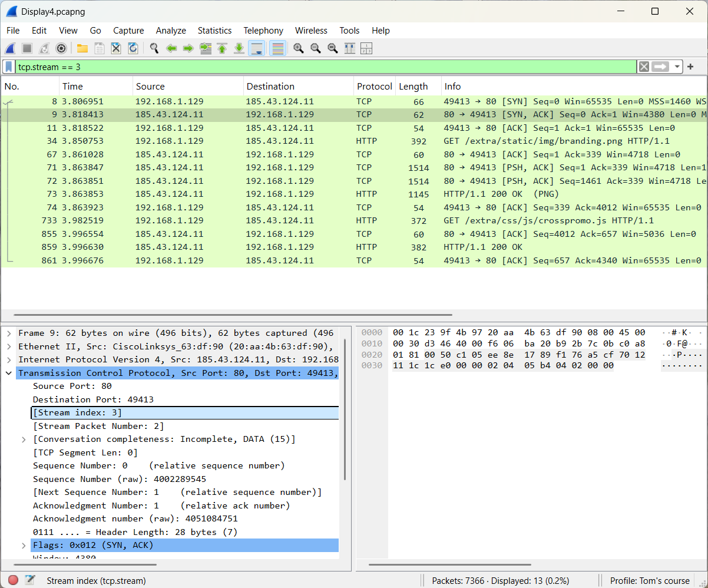This screenshot has width=708, height=588.
Task: Save this capture file
Action: 100,48
